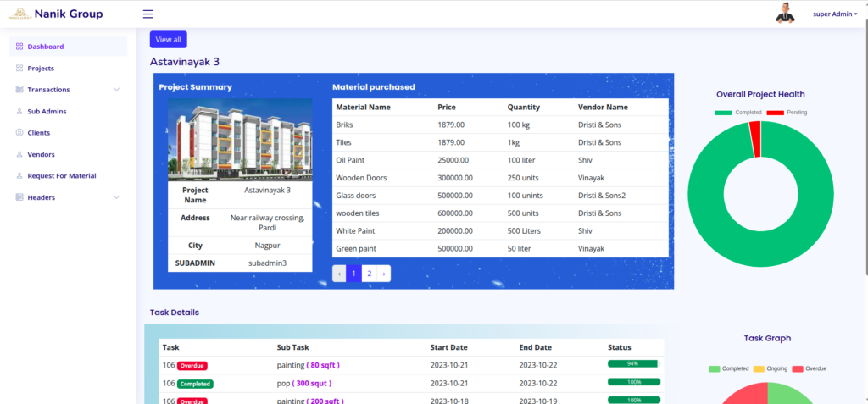Expand the Transactions chevron
Screen dimensions: 868x404
click(116, 90)
